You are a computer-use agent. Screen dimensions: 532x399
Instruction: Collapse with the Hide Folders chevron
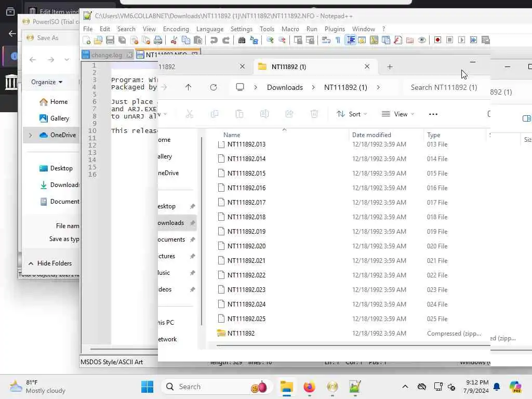click(31, 263)
